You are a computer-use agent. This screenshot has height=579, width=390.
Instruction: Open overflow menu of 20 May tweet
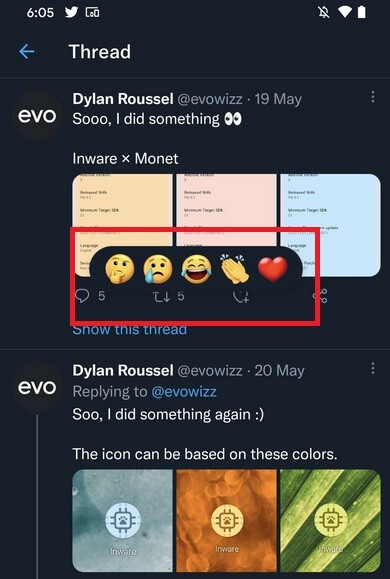coord(373,368)
